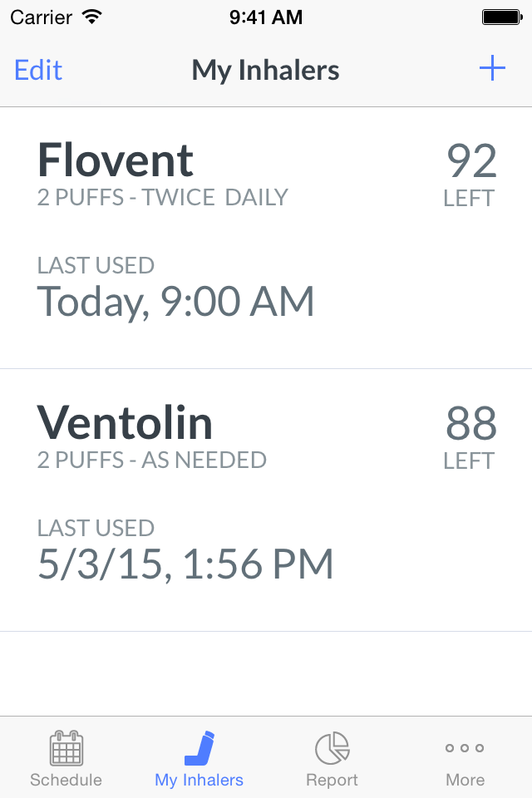
Task: Tap Flovent's Today, 9:00 AM last used
Action: (176, 301)
